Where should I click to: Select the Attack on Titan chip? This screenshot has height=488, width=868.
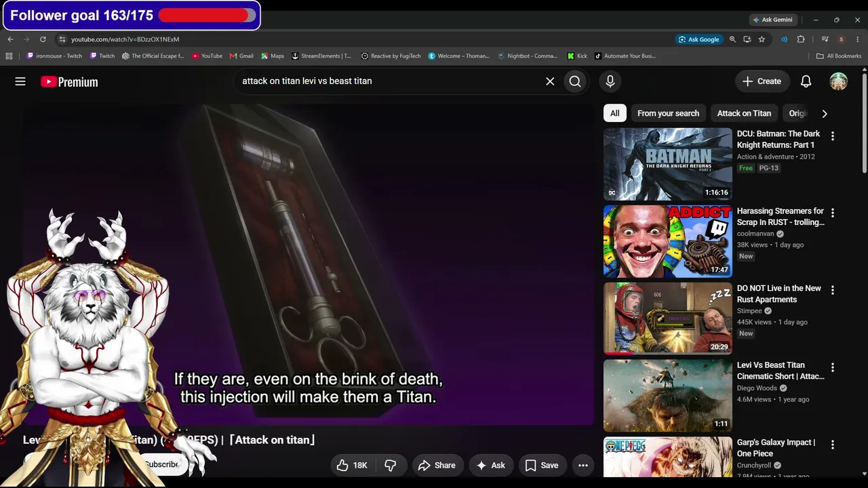coord(744,113)
